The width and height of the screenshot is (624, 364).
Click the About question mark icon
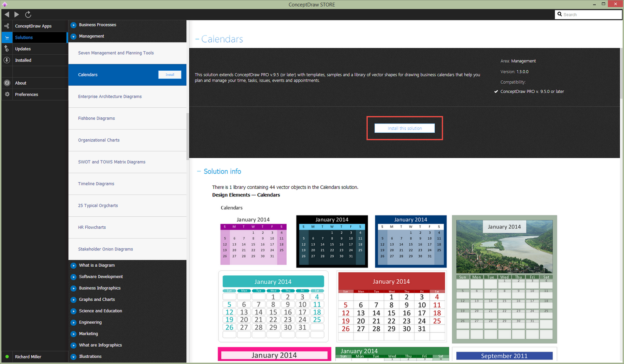point(7,83)
